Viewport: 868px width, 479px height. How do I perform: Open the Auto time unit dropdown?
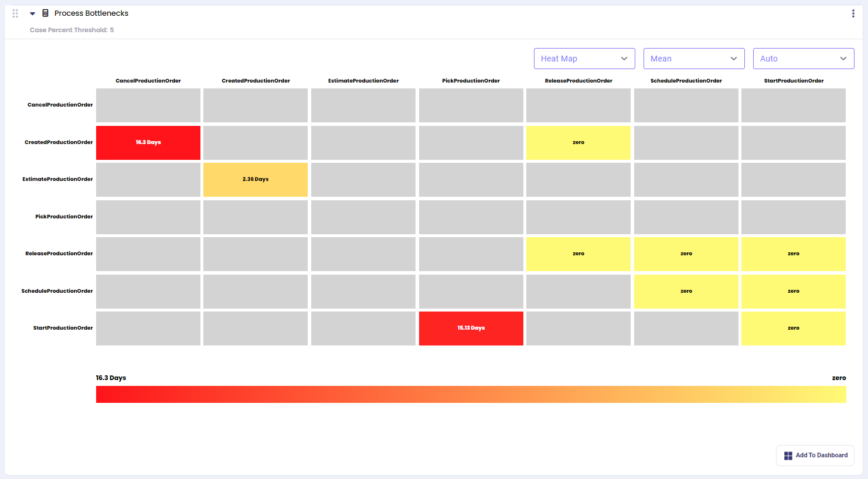tap(804, 59)
